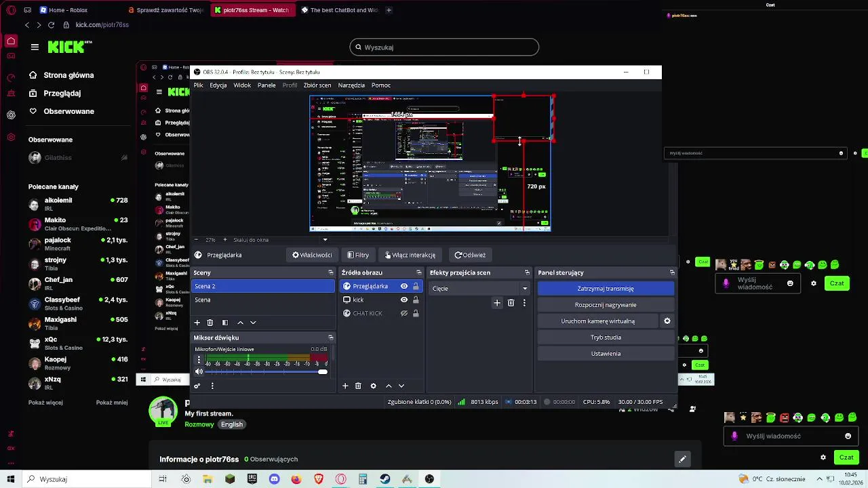This screenshot has width=868, height=488.
Task: Click Zatrzymaj transmisję button
Action: click(x=606, y=289)
